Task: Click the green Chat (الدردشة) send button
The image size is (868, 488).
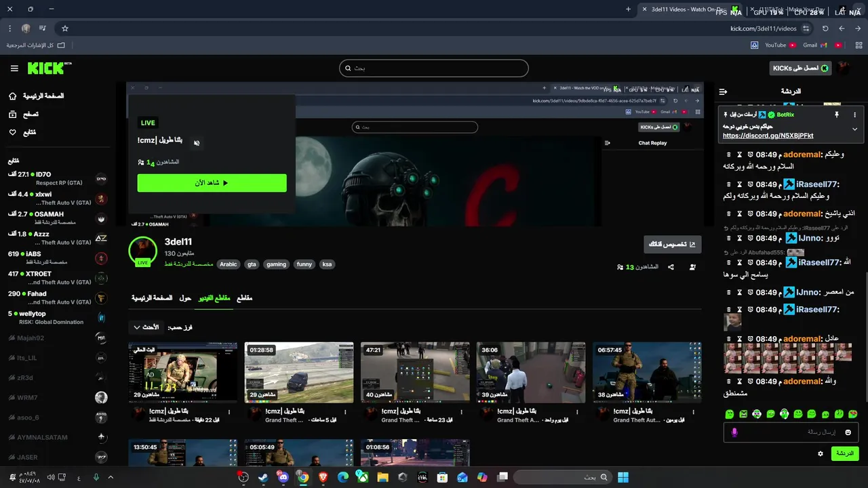Action: (845, 453)
